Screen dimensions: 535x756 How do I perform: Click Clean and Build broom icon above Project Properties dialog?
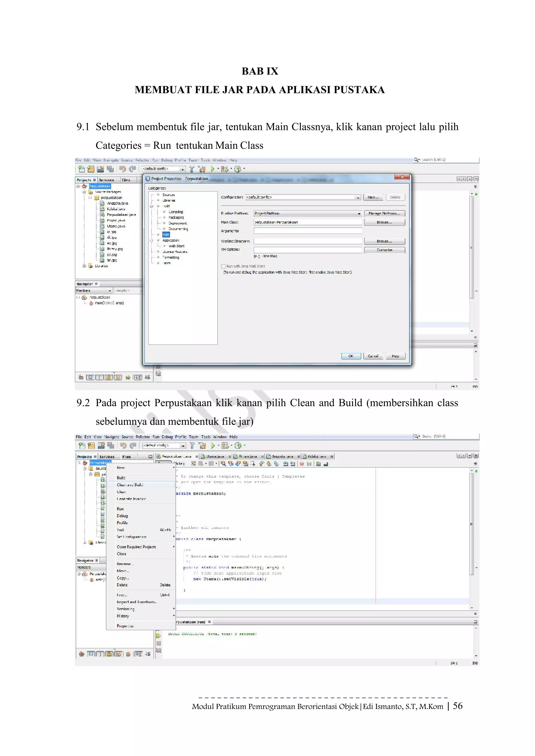pyautogui.click(x=202, y=169)
